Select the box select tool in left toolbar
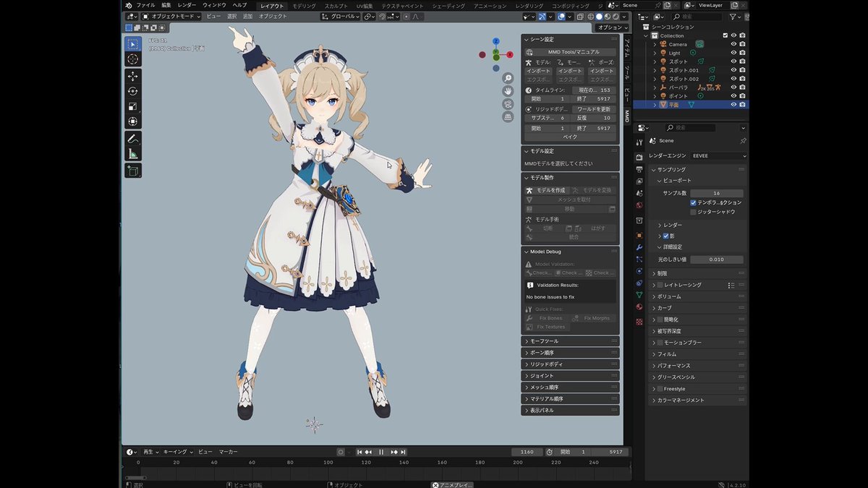Image resolution: width=868 pixels, height=488 pixels. tap(133, 44)
